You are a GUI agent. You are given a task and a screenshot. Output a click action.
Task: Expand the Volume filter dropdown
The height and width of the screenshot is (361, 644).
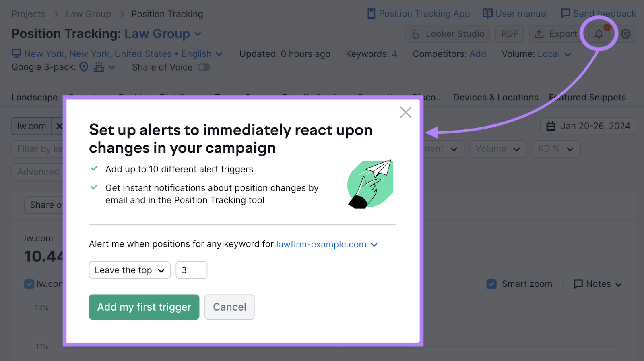click(x=498, y=149)
